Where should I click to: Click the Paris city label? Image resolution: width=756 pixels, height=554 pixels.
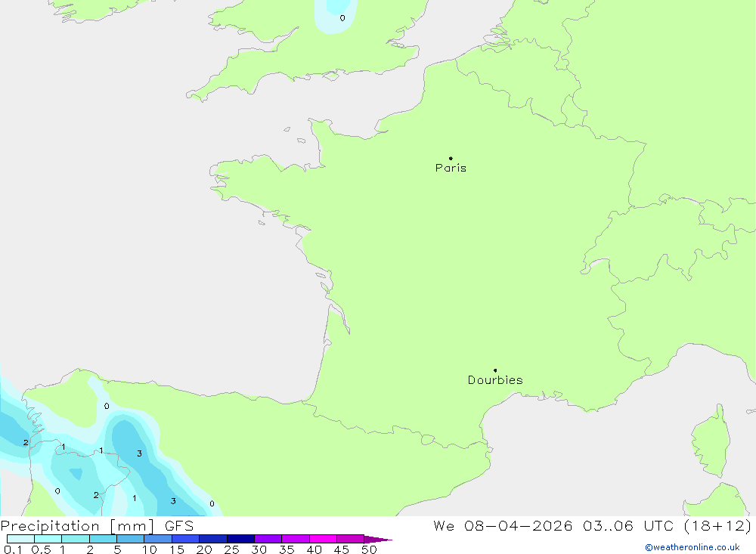click(x=451, y=168)
